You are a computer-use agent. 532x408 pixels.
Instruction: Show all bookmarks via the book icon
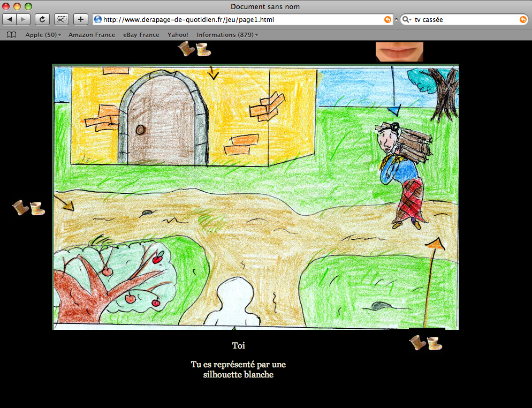(x=11, y=35)
